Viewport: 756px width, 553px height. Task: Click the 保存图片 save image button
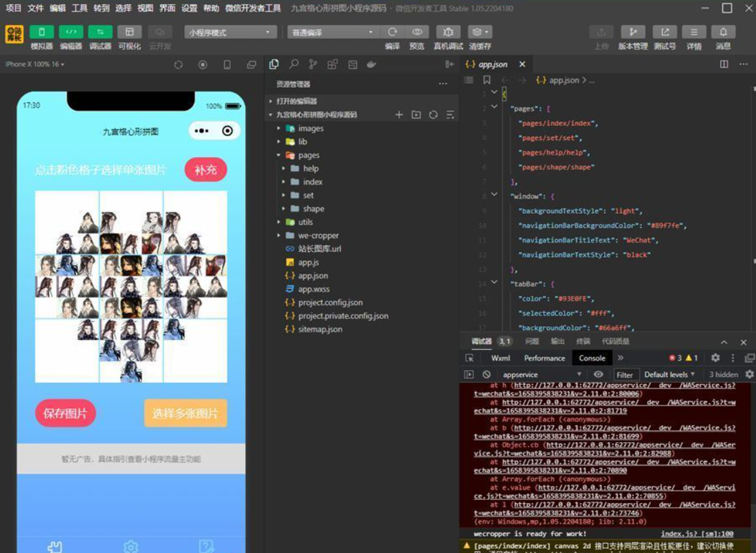tap(65, 414)
